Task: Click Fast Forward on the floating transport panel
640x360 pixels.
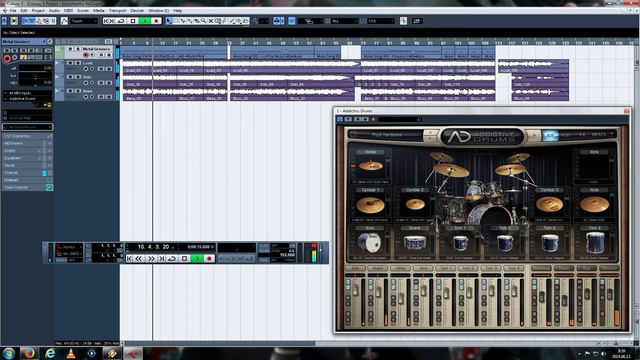Action: [x=151, y=258]
